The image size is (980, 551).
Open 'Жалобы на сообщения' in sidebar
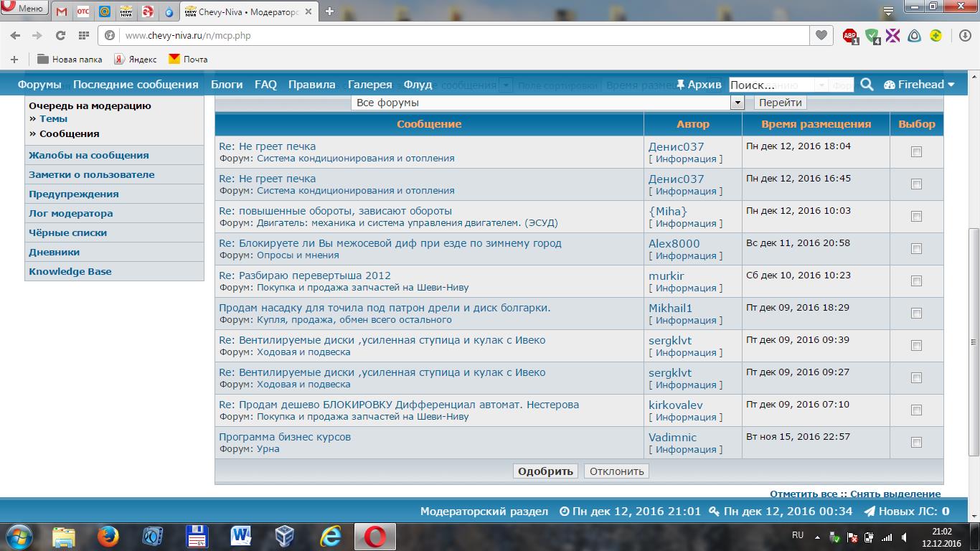pyautogui.click(x=89, y=155)
